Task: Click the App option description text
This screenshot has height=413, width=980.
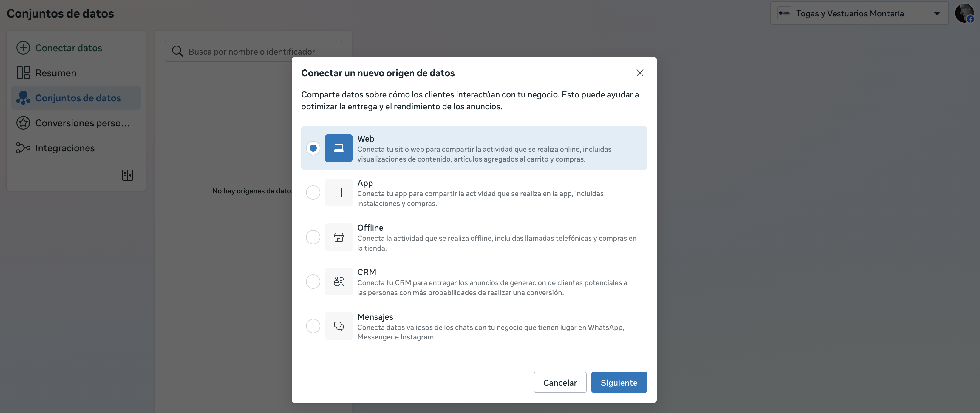Action: pos(480,198)
